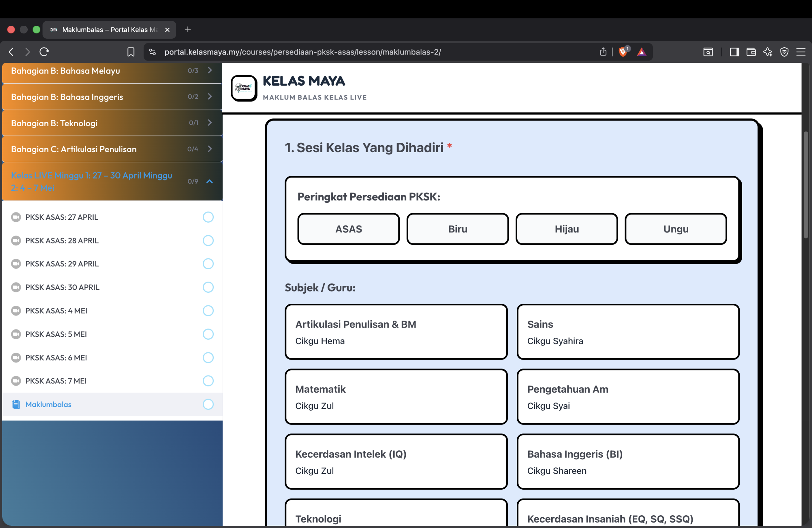Reload the current page
Viewport: 812px width, 528px height.
44,52
